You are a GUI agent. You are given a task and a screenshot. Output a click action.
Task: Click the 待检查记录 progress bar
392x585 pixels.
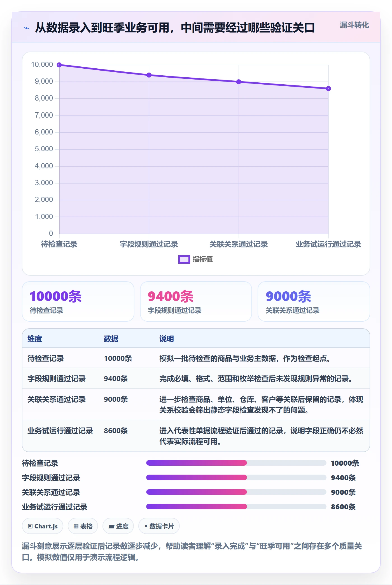[236, 463]
